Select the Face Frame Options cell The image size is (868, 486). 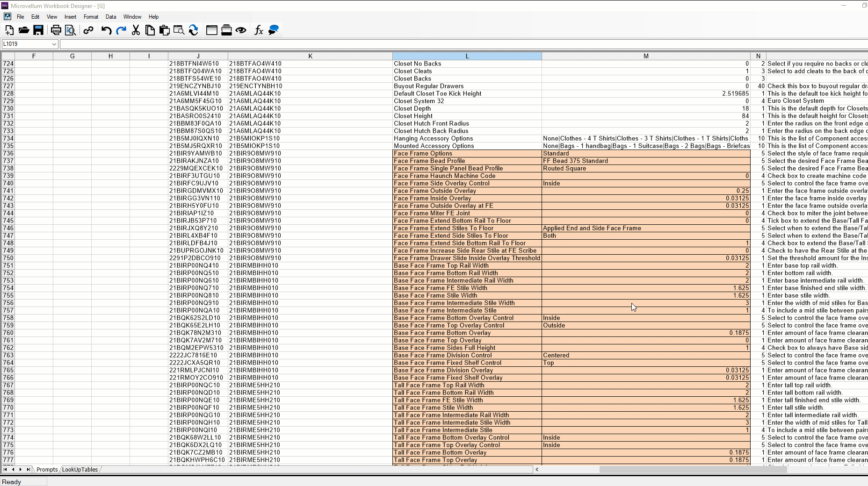point(467,153)
